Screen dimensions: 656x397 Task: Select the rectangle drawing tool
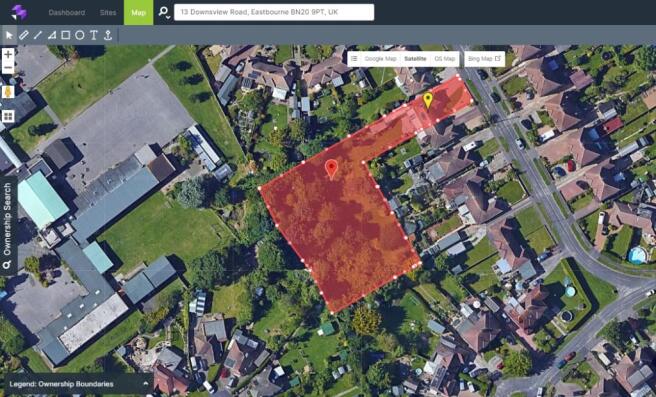pos(66,35)
